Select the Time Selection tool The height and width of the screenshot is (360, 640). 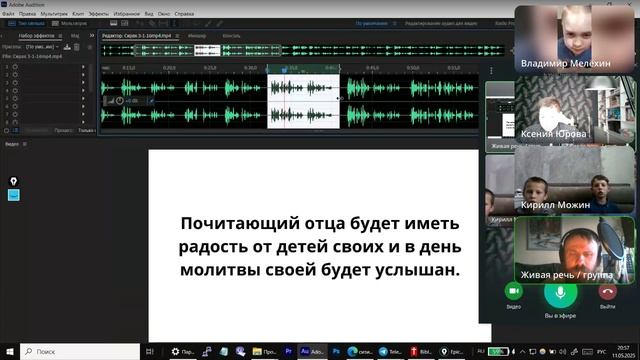pos(174,24)
